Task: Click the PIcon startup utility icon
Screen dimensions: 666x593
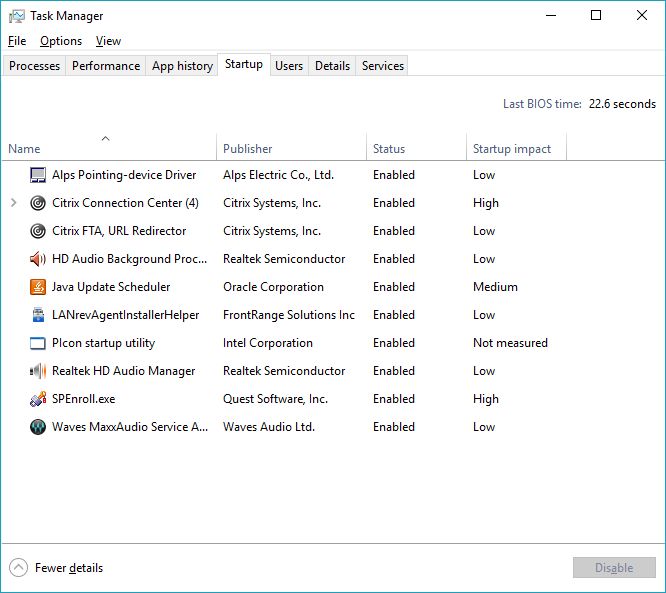Action: point(38,343)
